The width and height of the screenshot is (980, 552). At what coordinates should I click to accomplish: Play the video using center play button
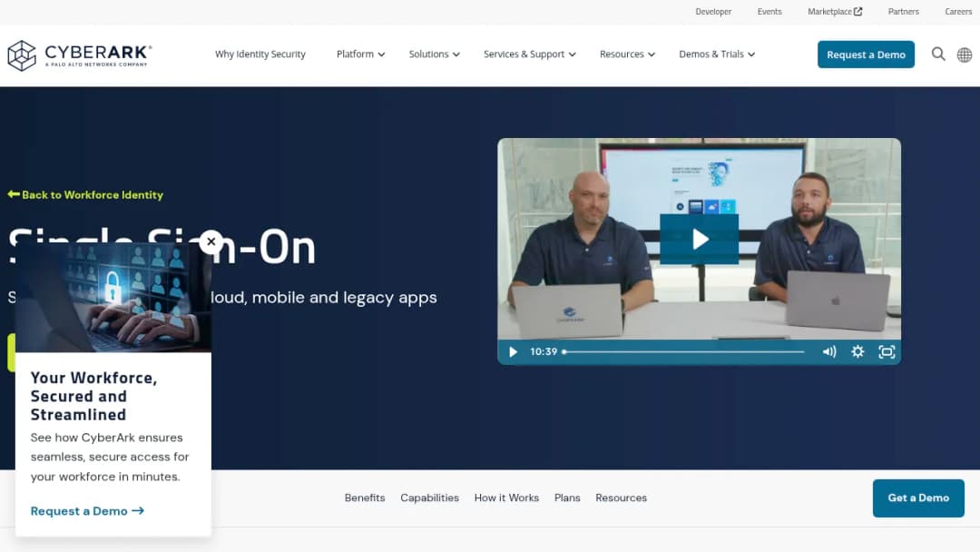coord(700,239)
